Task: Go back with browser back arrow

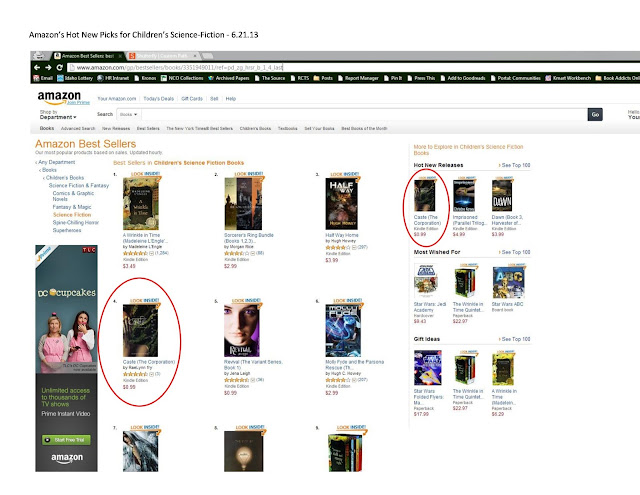Action: [x=37, y=67]
